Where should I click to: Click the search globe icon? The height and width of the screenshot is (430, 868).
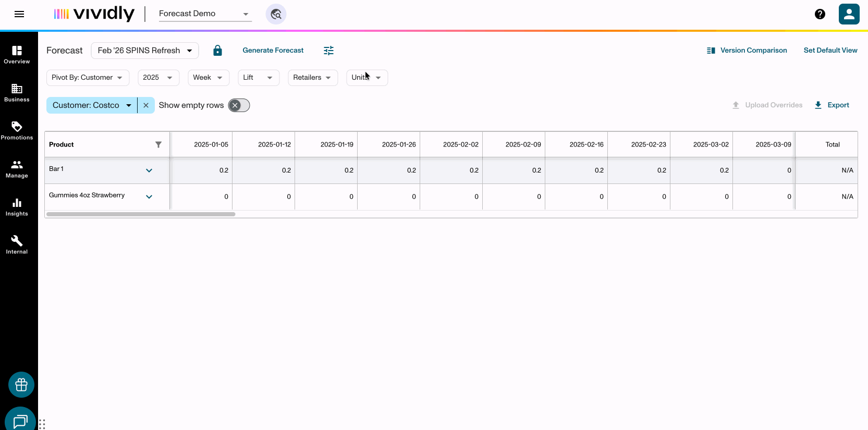[x=276, y=14]
